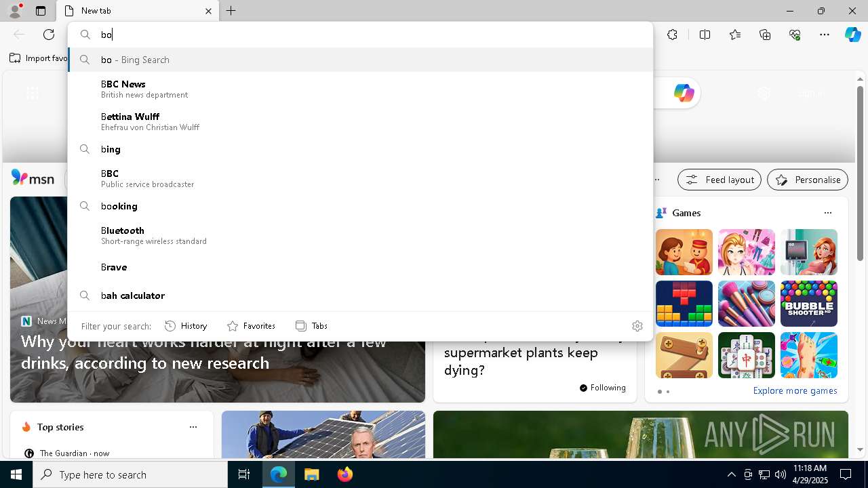Open the Extensions puzzle icon
Image resolution: width=868 pixels, height=488 pixels.
[x=672, y=35]
